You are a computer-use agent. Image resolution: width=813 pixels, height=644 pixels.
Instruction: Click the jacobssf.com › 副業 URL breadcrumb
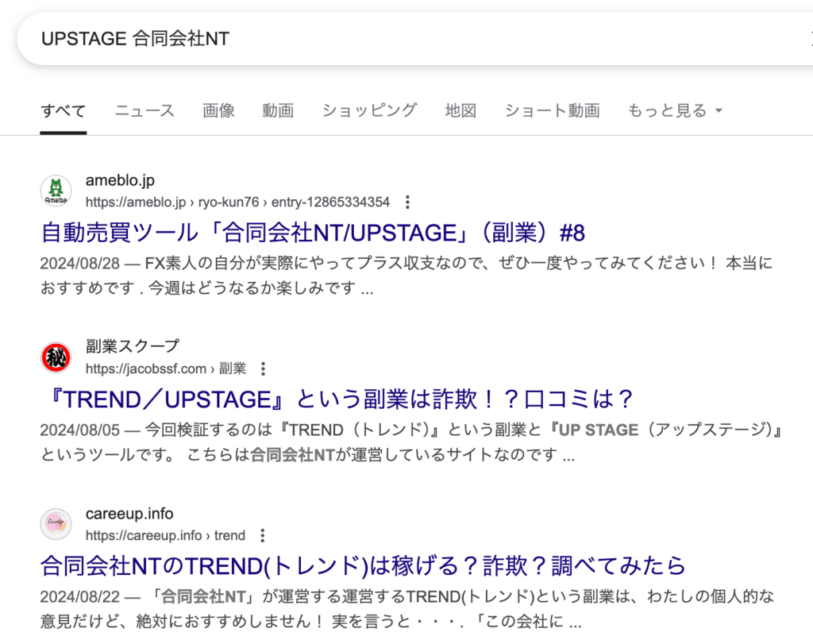pos(165,368)
